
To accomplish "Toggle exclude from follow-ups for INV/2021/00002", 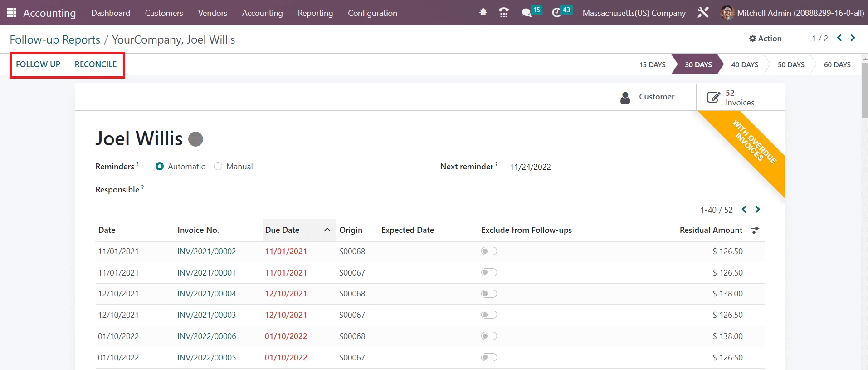I will click(489, 252).
